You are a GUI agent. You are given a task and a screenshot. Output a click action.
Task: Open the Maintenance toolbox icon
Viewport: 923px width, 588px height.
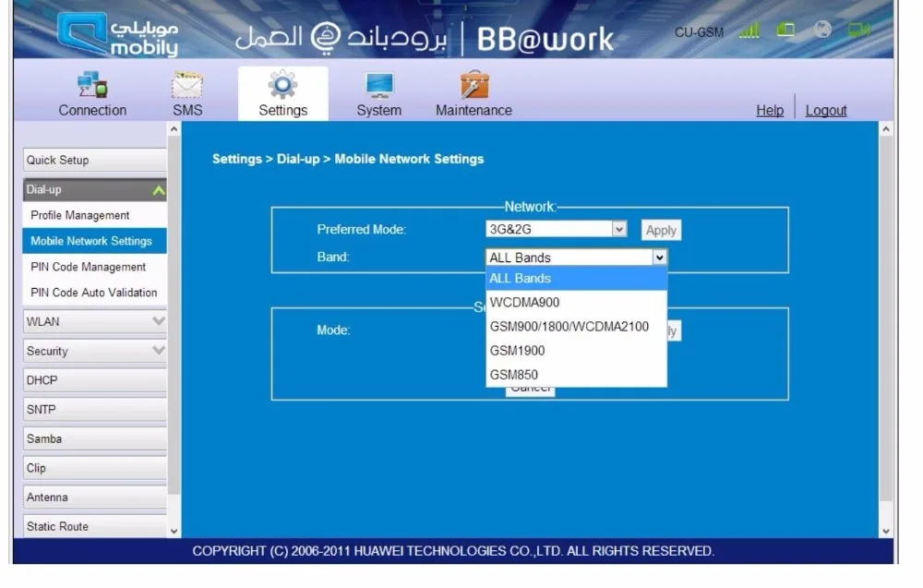pyautogui.click(x=474, y=84)
